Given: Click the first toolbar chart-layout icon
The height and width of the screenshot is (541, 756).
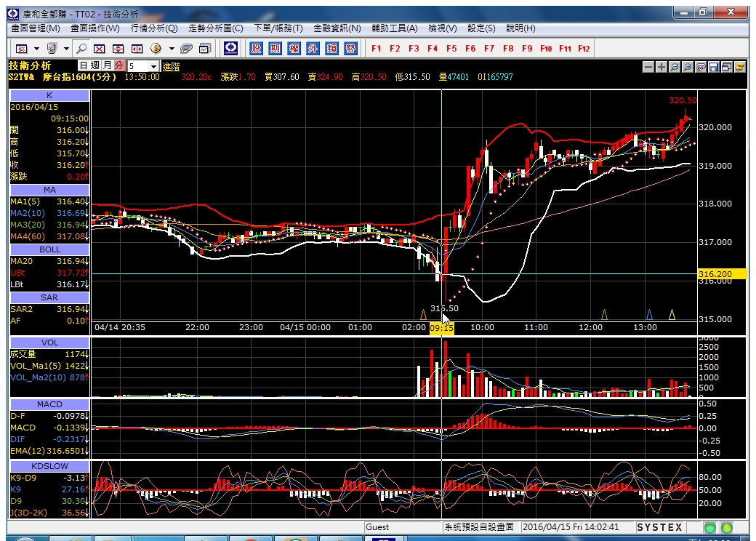Looking at the screenshot, I should (x=22, y=49).
